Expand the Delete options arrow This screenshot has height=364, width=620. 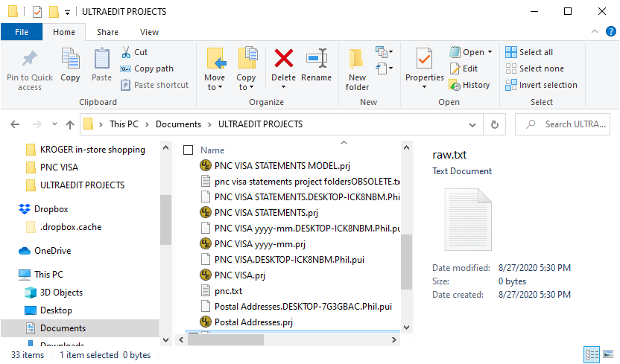point(283,87)
